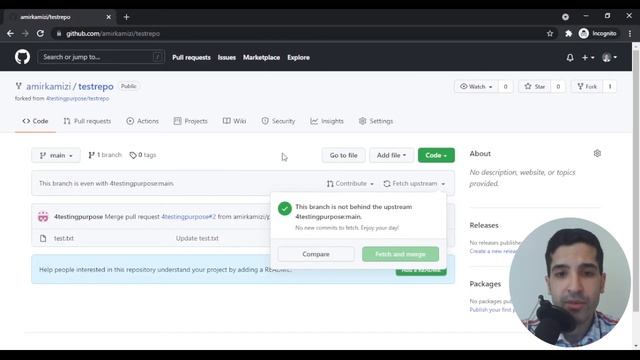The width and height of the screenshot is (640, 360).
Task: Open GitHub notifications bell
Action: (570, 58)
